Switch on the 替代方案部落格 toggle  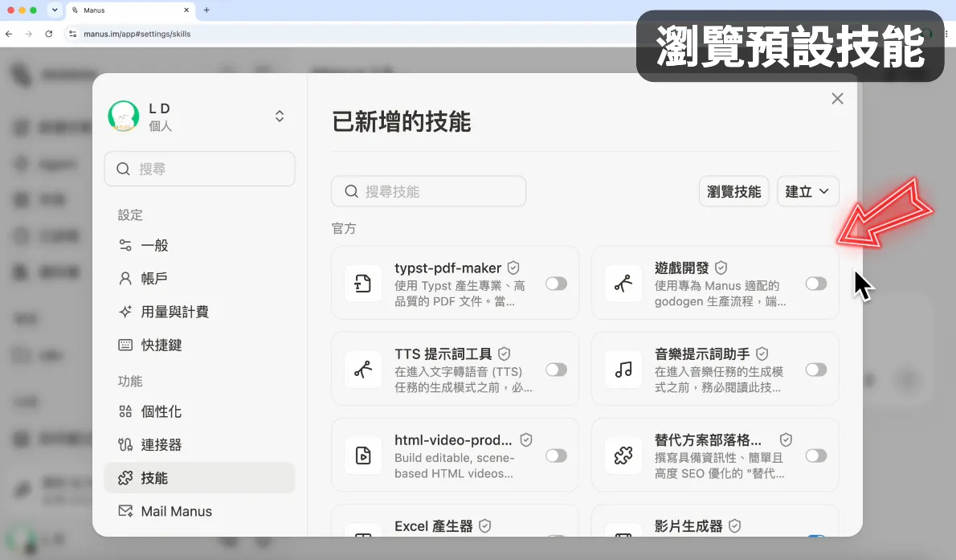pyautogui.click(x=816, y=456)
